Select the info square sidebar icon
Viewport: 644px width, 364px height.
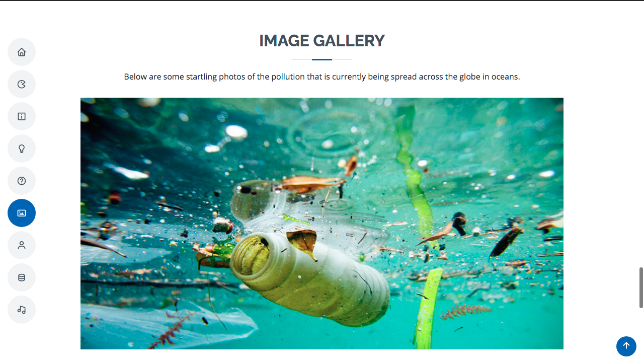click(22, 116)
